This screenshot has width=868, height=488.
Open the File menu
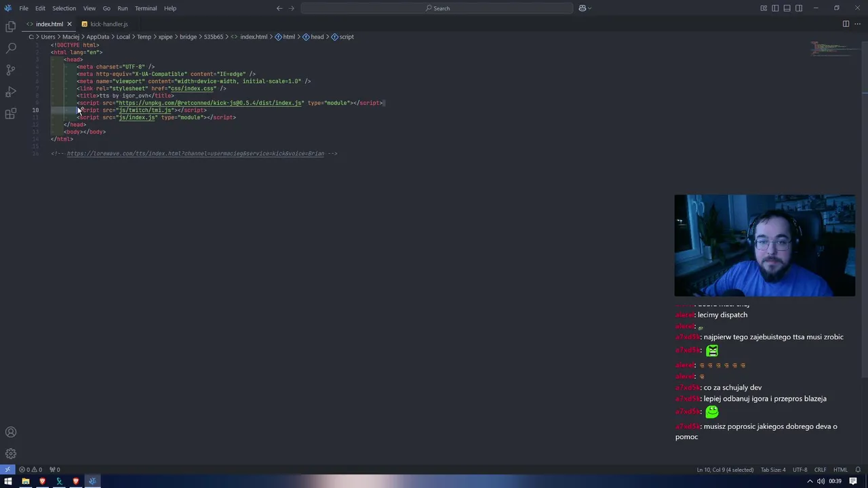[x=24, y=8]
